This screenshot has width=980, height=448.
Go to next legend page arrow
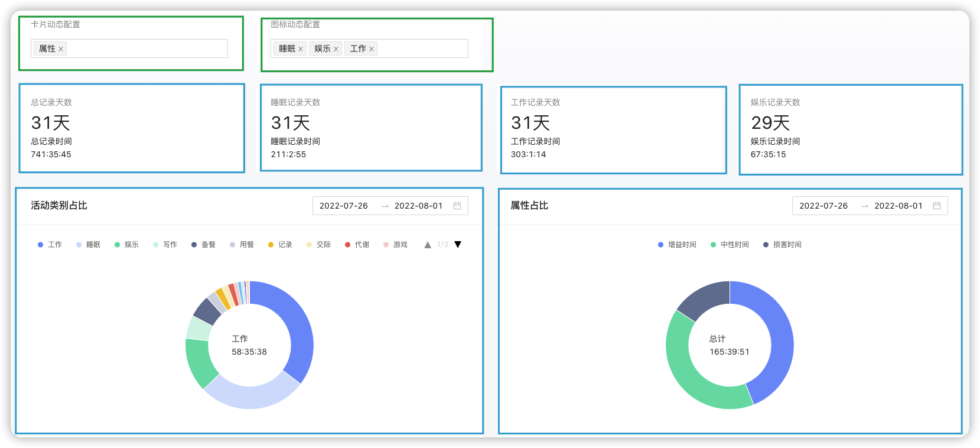coord(458,245)
